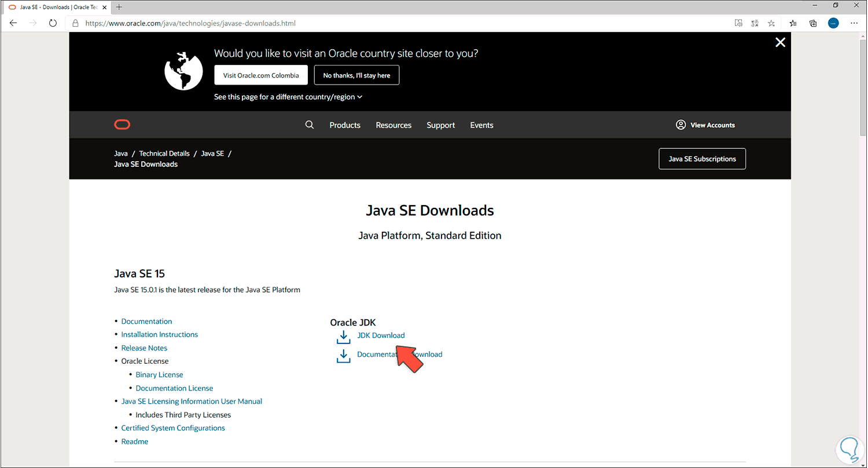Open the Products menu
The width and height of the screenshot is (868, 468).
tap(345, 125)
